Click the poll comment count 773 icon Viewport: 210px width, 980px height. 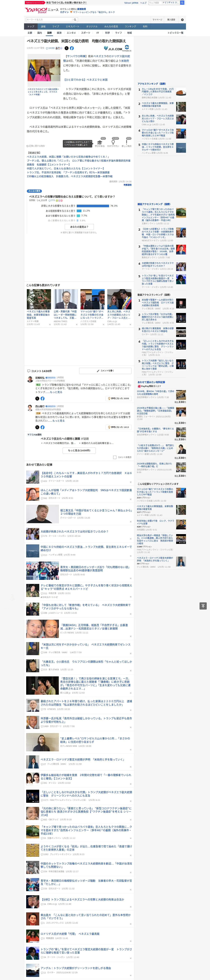pos(52,200)
